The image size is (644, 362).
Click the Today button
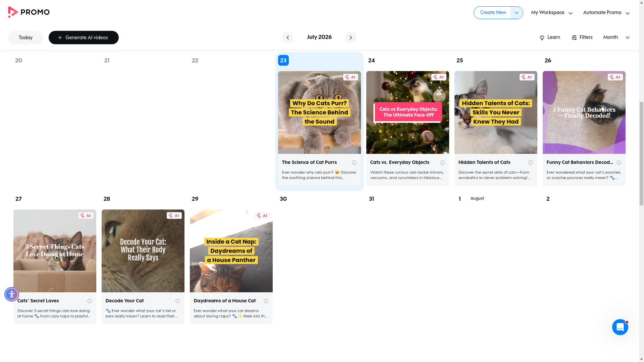25,38
